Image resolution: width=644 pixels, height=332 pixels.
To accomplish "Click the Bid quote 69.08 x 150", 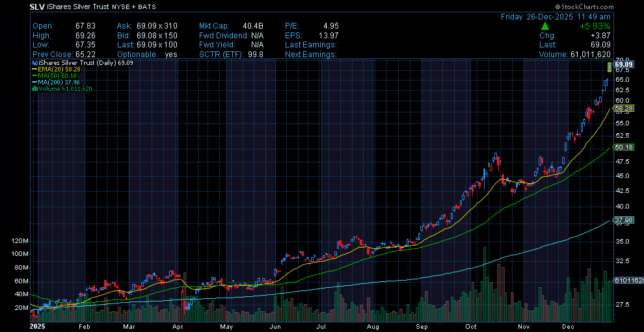I will pyautogui.click(x=157, y=35).
